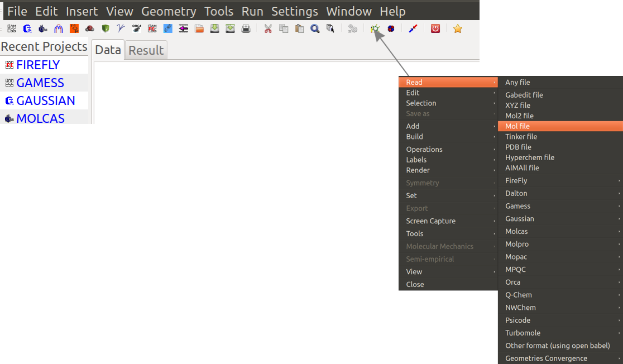623x364 pixels.
Task: Expand the Turbomole read submenu
Action: (x=560, y=333)
